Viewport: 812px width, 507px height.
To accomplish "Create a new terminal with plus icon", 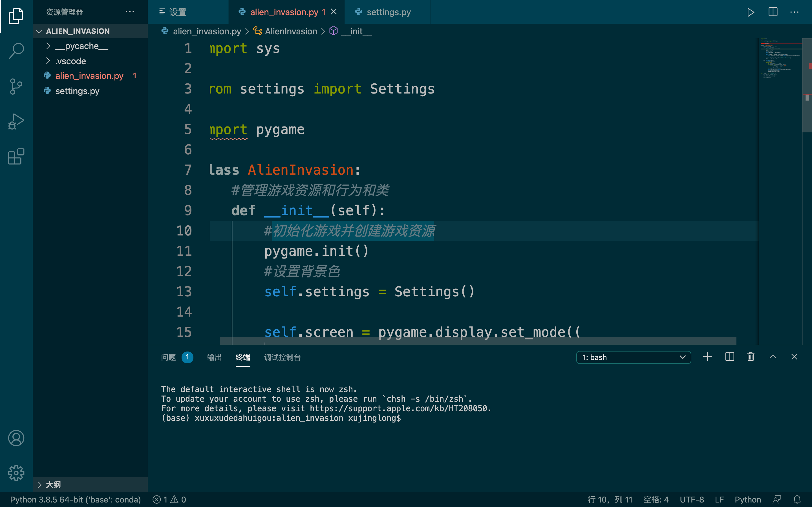I will 707,357.
